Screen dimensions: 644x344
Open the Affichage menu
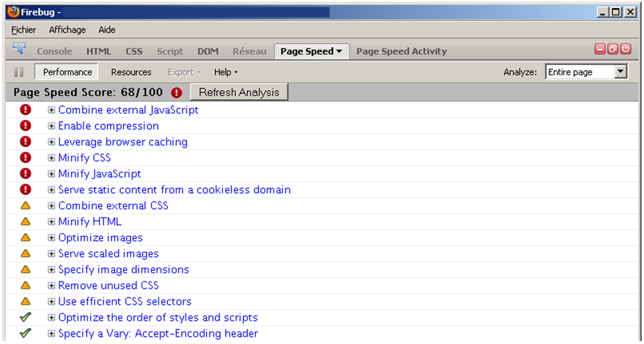point(66,30)
